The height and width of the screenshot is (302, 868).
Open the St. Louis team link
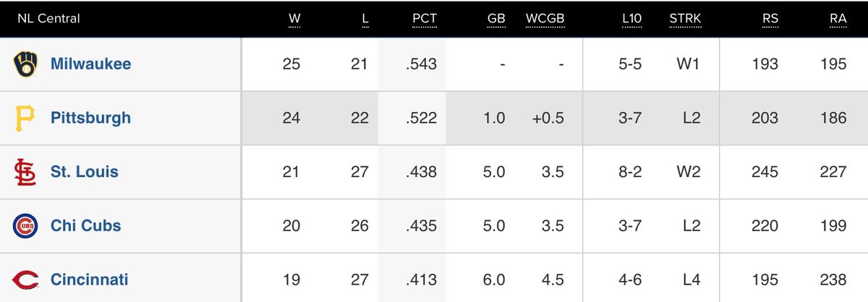click(85, 172)
